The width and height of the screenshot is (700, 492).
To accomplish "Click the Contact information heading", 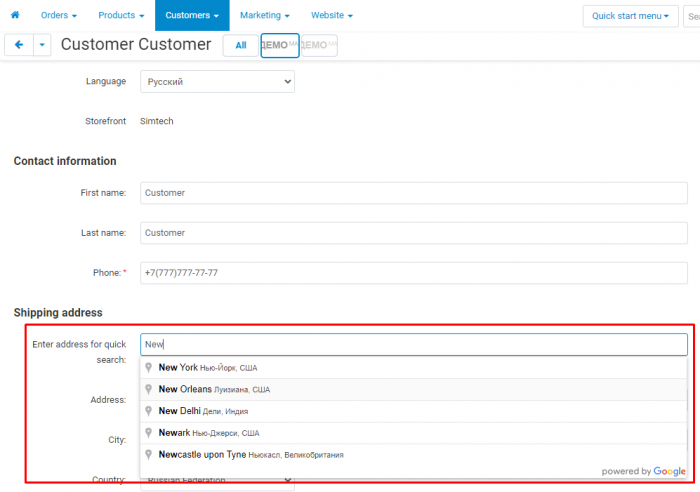I will tap(65, 161).
